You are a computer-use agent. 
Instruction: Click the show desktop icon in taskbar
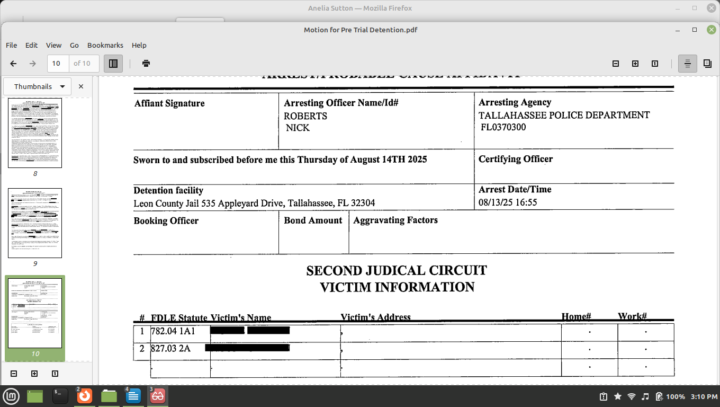coord(35,396)
